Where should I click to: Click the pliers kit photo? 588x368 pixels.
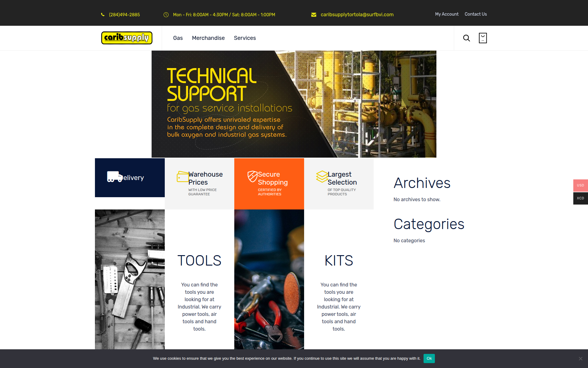point(269,279)
